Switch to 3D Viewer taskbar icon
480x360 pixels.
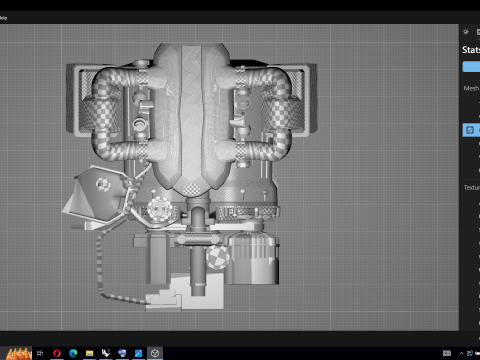click(155, 353)
